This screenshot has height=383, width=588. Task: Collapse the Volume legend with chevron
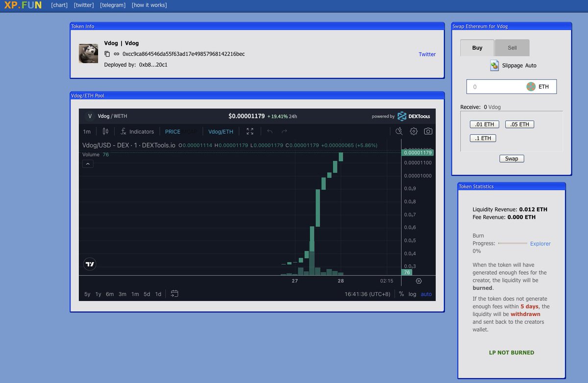(x=88, y=164)
